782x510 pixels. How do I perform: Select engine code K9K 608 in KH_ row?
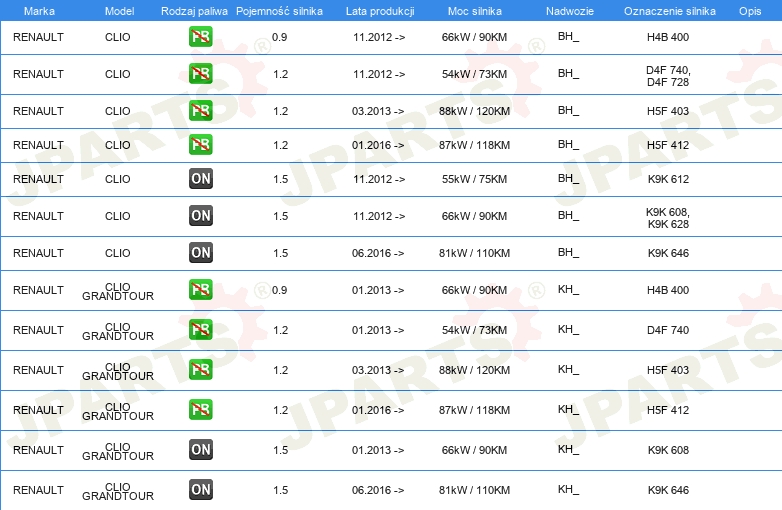pyautogui.click(x=668, y=450)
